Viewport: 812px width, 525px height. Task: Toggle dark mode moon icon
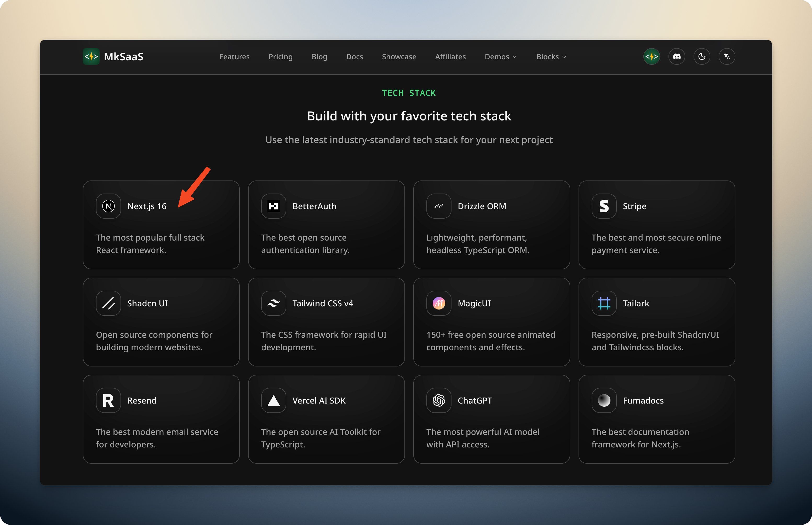tap(701, 57)
